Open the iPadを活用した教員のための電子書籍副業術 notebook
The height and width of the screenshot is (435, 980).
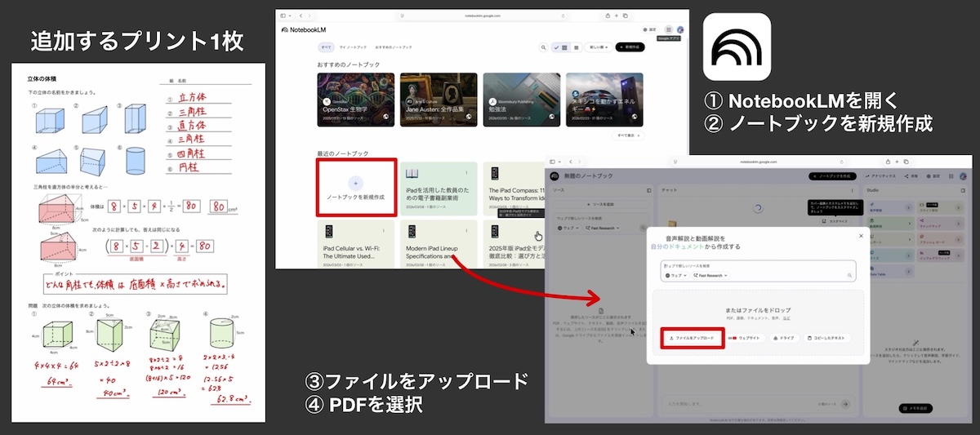(x=439, y=189)
